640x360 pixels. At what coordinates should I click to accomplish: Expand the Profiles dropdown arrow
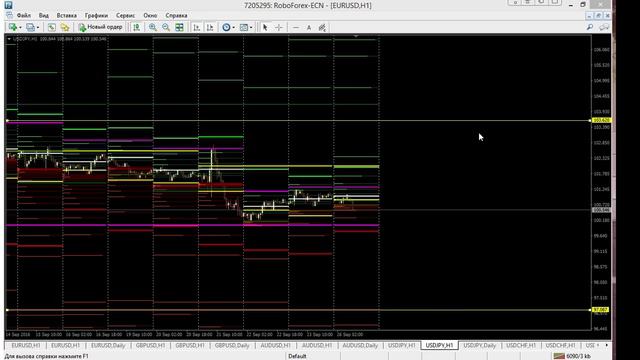(38, 28)
